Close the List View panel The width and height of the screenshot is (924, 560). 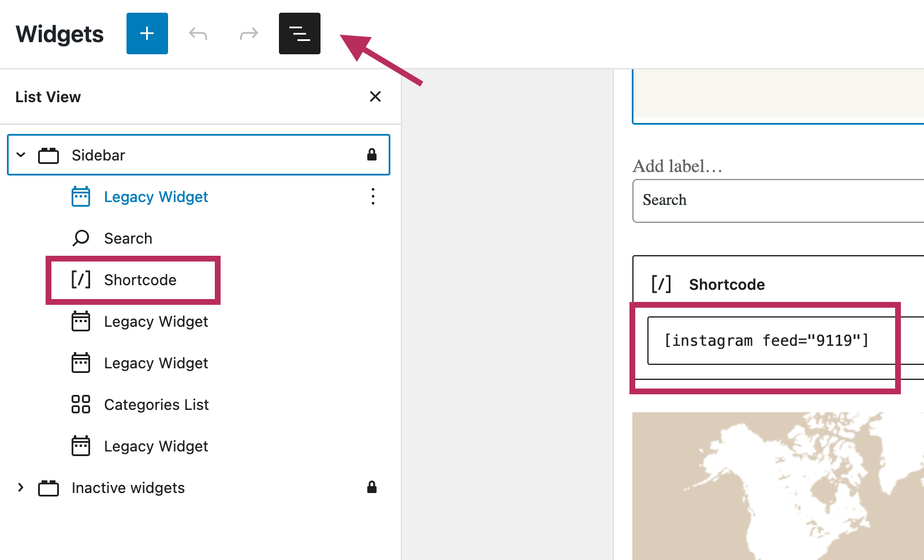(375, 96)
